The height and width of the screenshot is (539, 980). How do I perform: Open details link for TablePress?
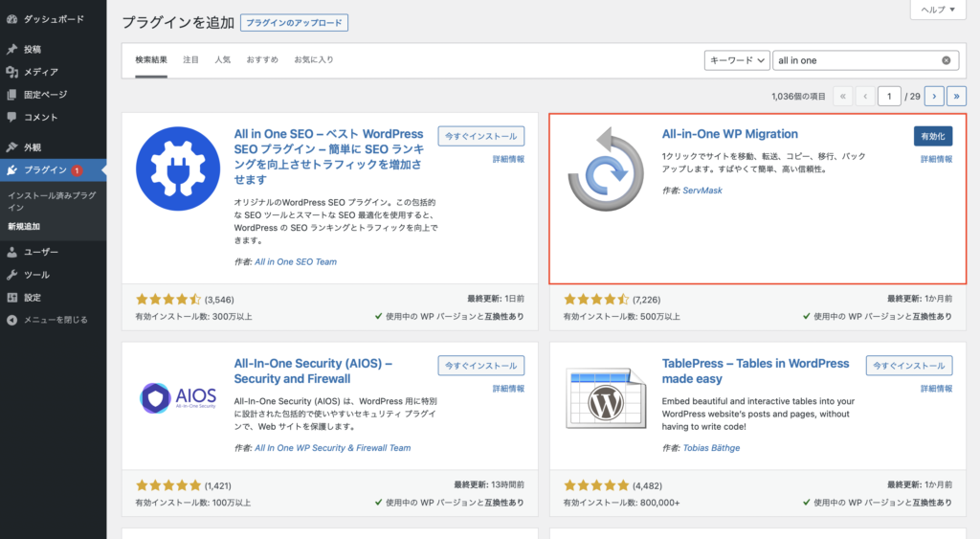936,389
